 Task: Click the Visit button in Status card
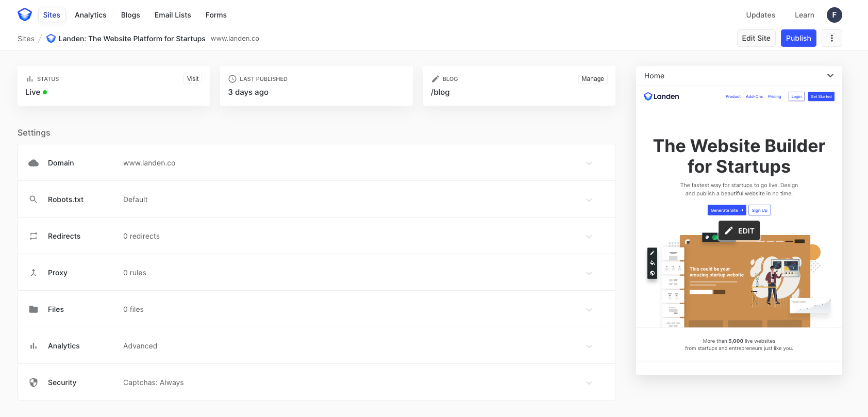point(193,79)
